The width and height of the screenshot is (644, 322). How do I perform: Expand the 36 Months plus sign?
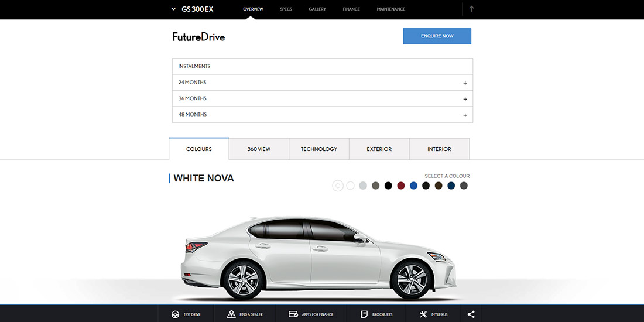coord(465,99)
